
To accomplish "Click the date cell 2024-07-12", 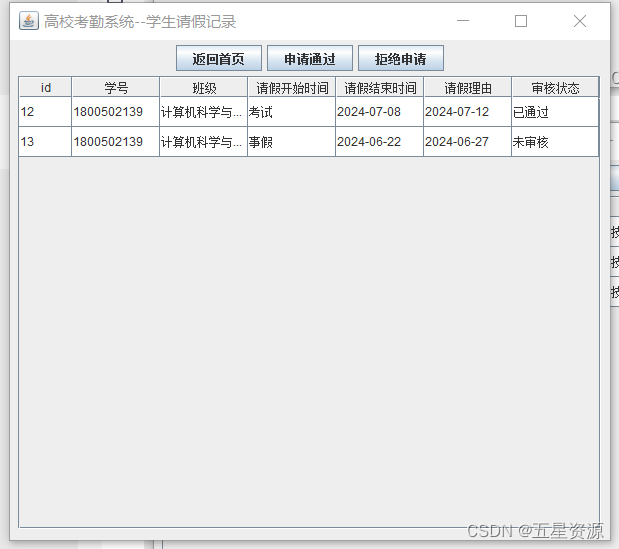I will pos(468,112).
